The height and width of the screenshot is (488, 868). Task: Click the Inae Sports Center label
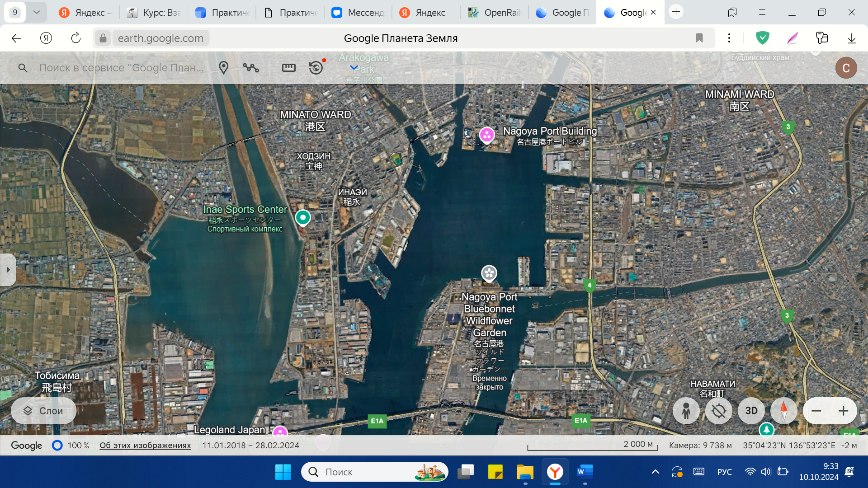(x=245, y=210)
